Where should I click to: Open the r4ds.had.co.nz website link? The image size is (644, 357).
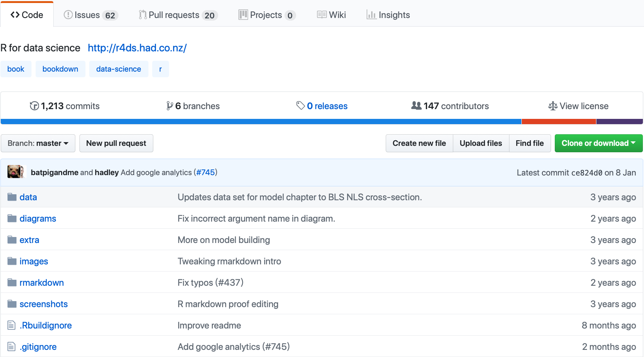[137, 48]
